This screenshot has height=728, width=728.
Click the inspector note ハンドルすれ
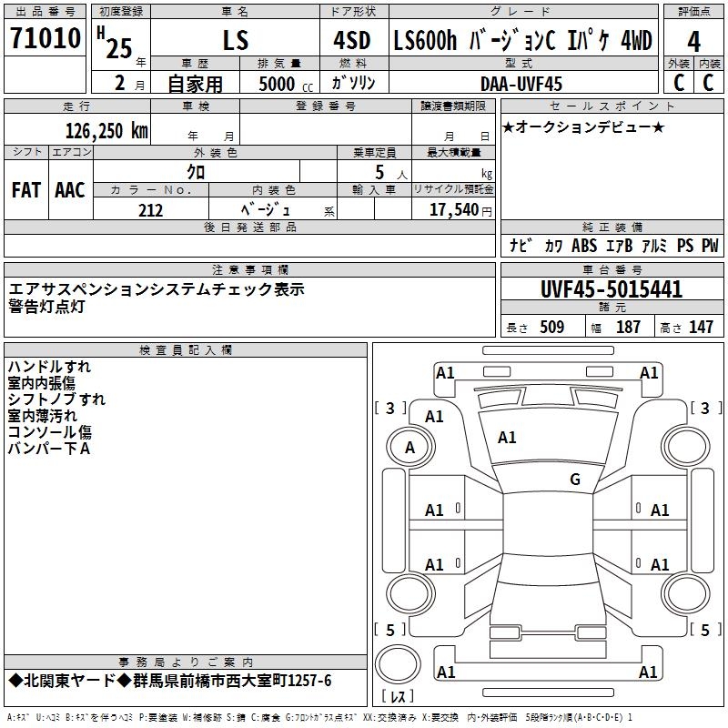point(49,367)
